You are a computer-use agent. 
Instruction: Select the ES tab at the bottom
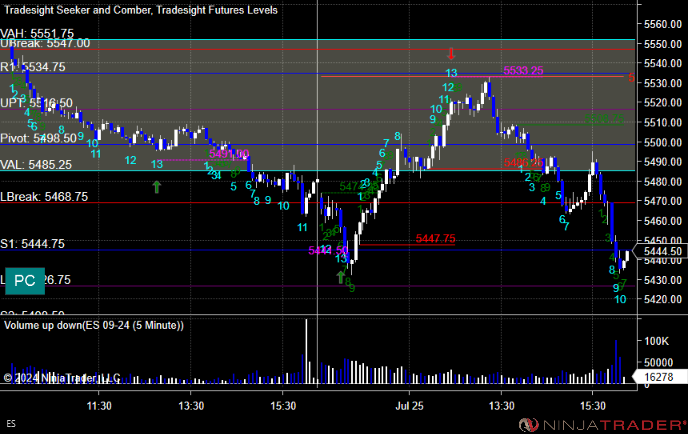click(11, 423)
